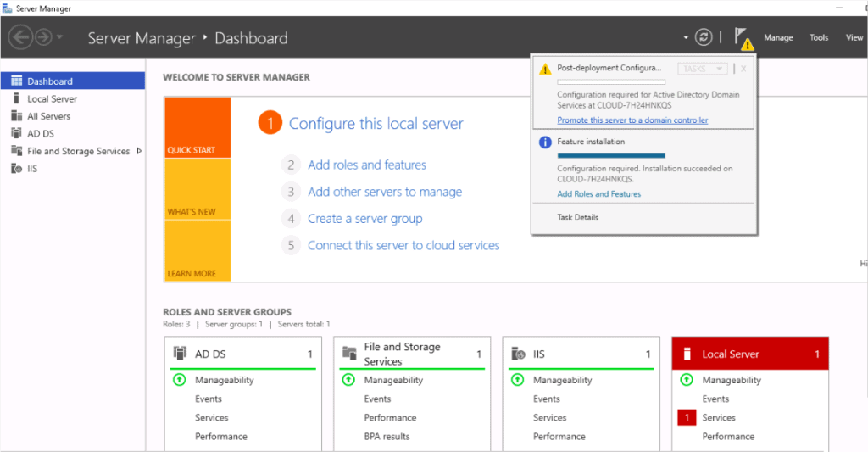868x452 pixels.
Task: Click the AD DS sidebar icon
Action: (17, 133)
